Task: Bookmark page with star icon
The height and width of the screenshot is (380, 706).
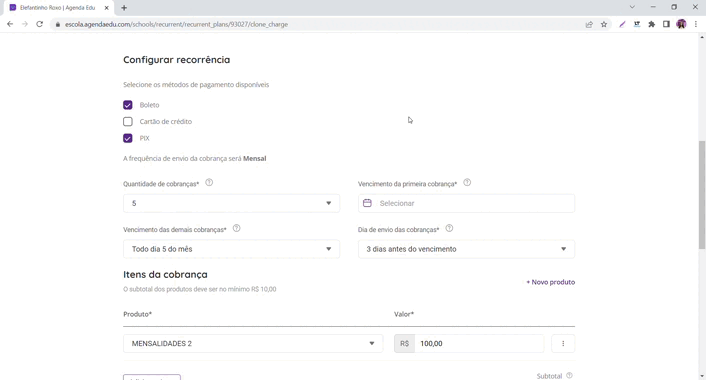Action: coord(604,24)
